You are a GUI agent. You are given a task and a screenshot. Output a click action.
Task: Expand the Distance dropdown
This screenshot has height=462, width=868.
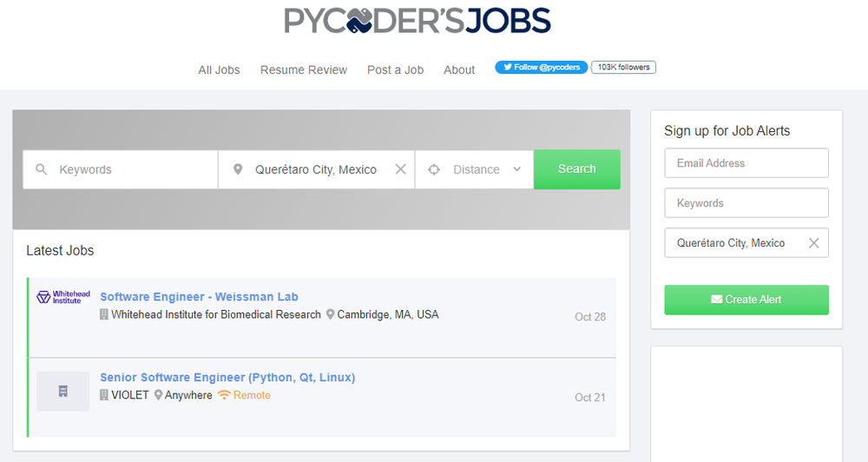point(475,169)
